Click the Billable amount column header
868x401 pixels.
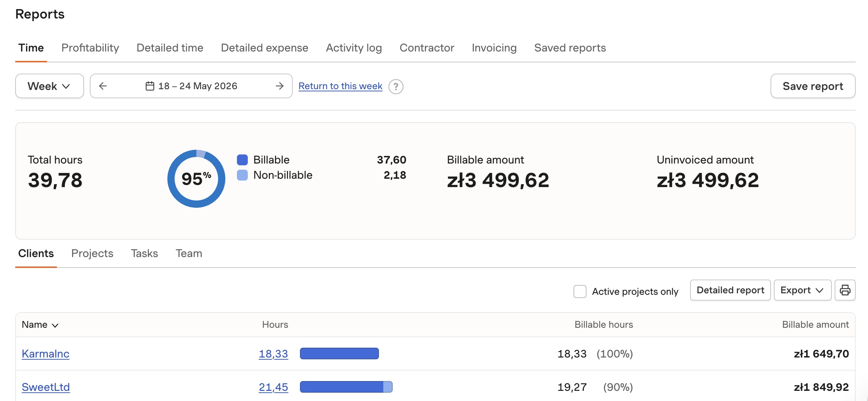pos(815,324)
